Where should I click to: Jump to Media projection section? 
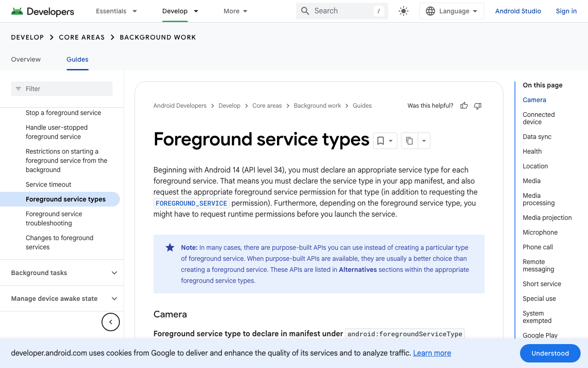pos(547,218)
